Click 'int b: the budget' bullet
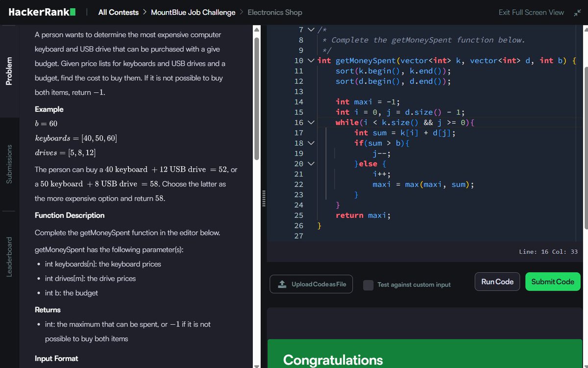The width and height of the screenshot is (588, 368). (72, 293)
